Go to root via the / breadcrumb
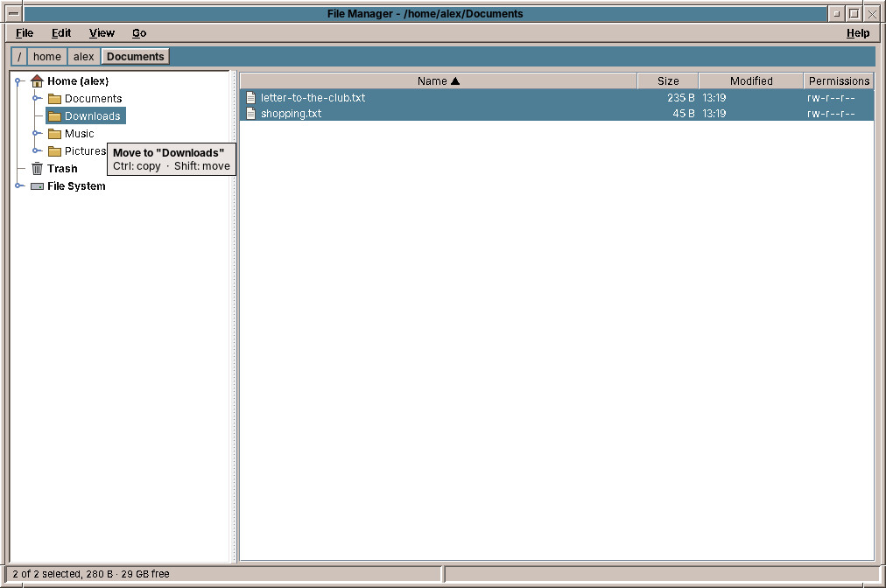The width and height of the screenshot is (886, 588). (x=19, y=57)
